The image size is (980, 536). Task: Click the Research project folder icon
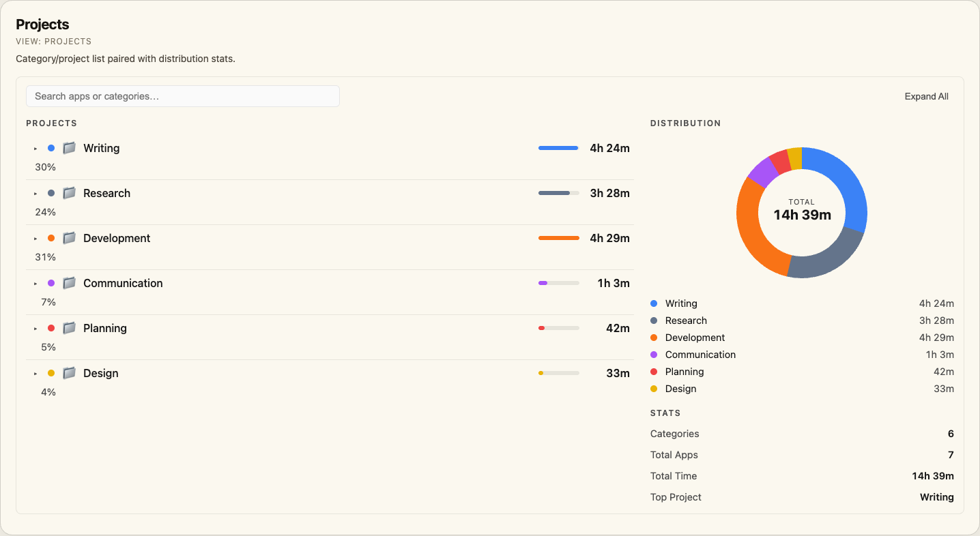click(69, 193)
